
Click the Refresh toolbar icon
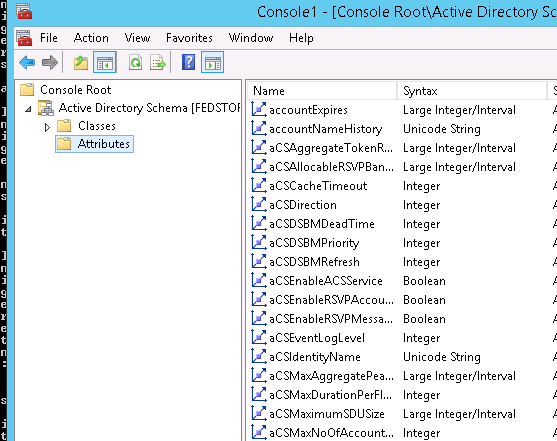pos(135,63)
